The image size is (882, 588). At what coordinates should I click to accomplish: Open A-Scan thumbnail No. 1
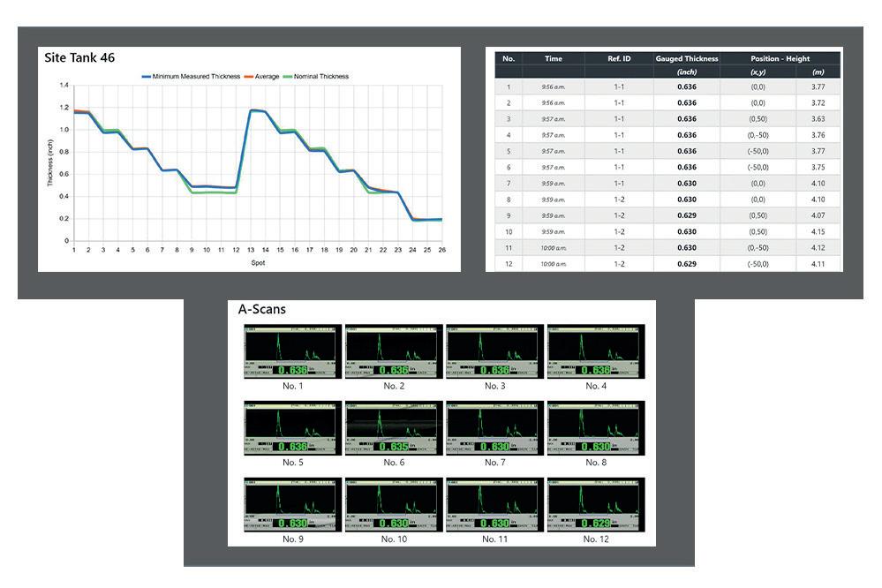pyautogui.click(x=292, y=351)
